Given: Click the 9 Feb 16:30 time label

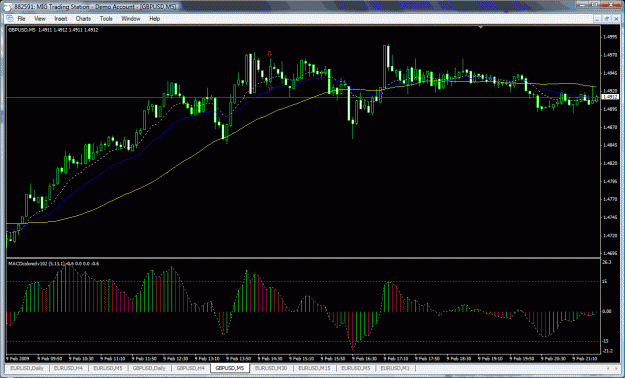Looking at the screenshot, I should [363, 358].
